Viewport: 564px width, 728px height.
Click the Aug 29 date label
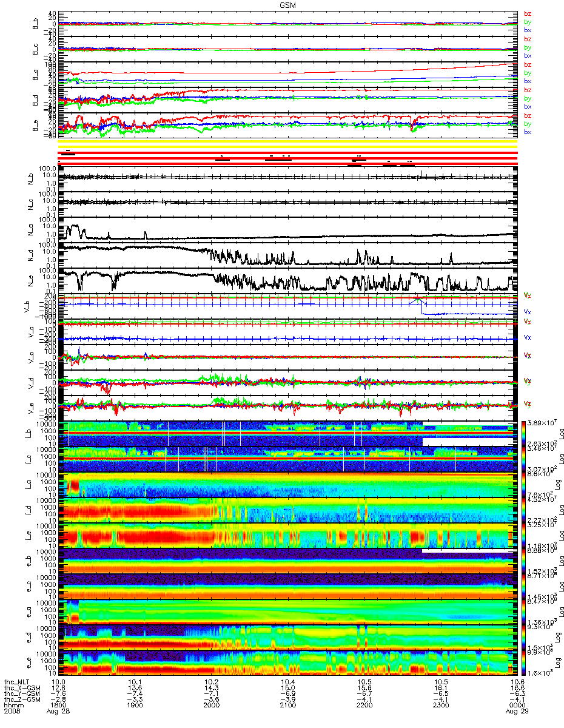click(517, 711)
